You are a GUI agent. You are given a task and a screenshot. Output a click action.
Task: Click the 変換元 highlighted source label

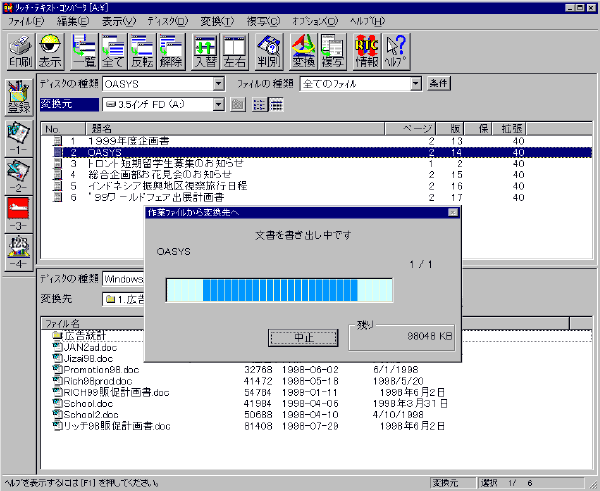point(69,104)
